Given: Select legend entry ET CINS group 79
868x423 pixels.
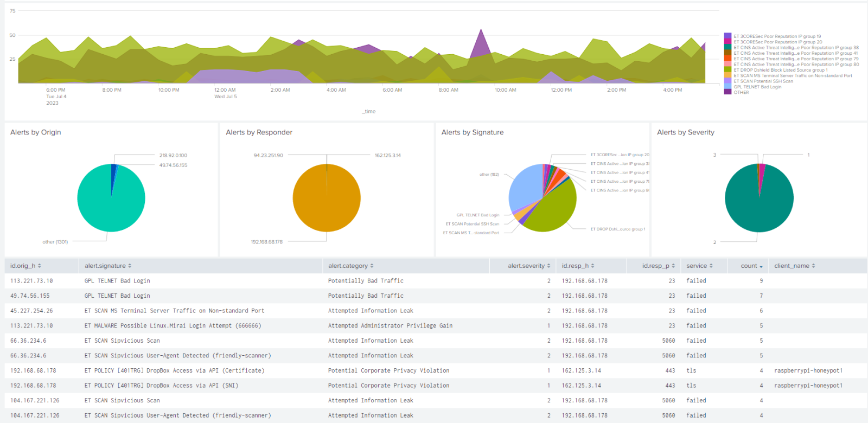Looking at the screenshot, I should point(796,59).
